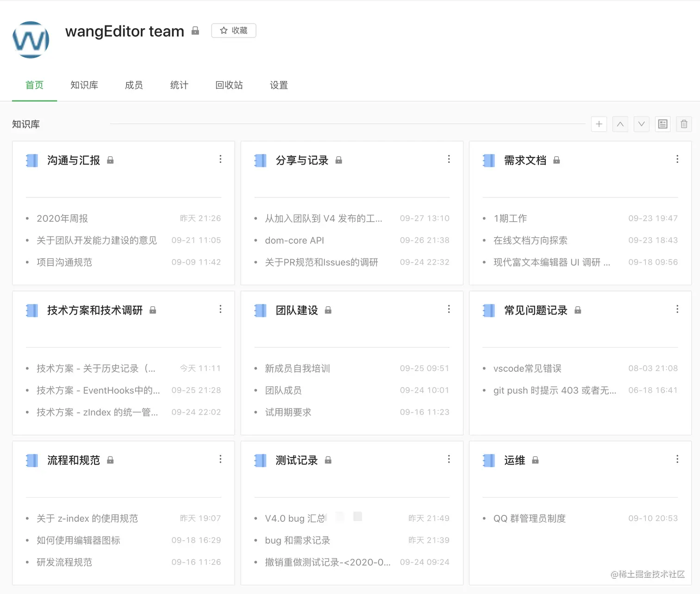Click the list layout toolbar icon
Viewport: 700px width, 594px height.
663,124
